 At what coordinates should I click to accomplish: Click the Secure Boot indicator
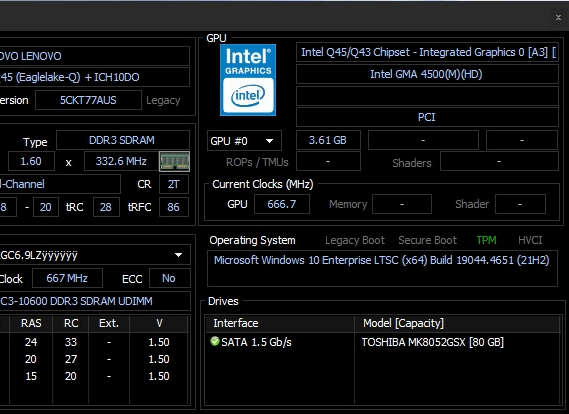click(427, 240)
